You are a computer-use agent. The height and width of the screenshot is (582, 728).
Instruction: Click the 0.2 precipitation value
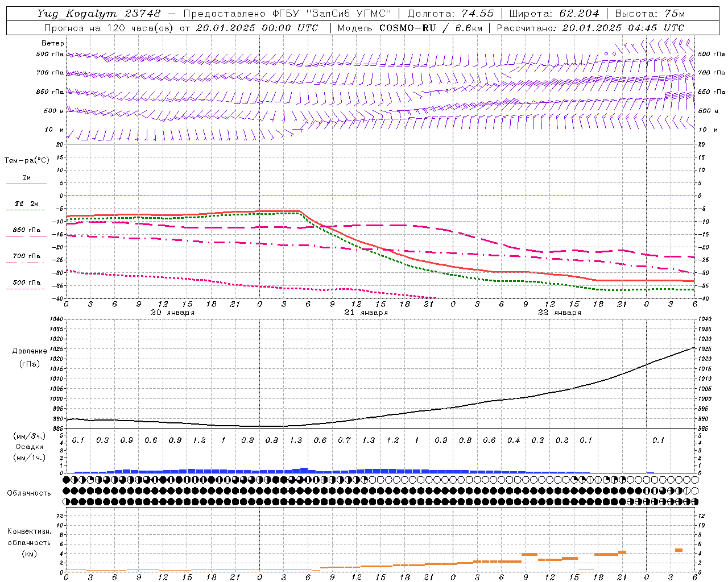tap(562, 440)
